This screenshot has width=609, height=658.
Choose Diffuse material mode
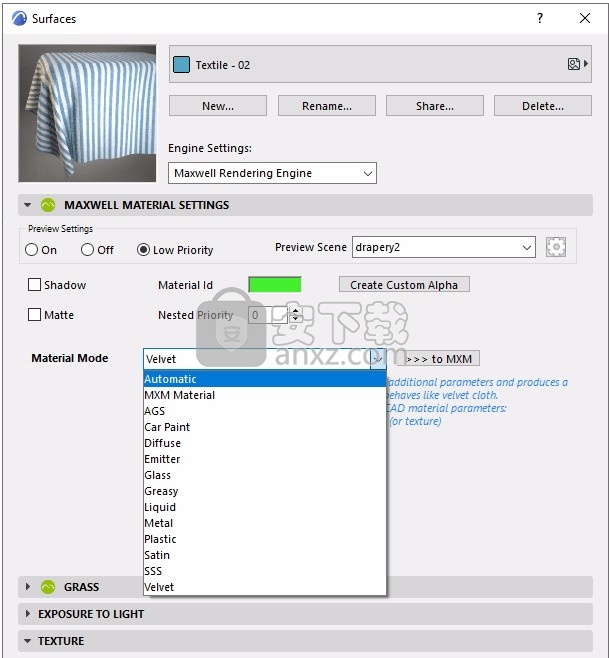pyautogui.click(x=264, y=443)
